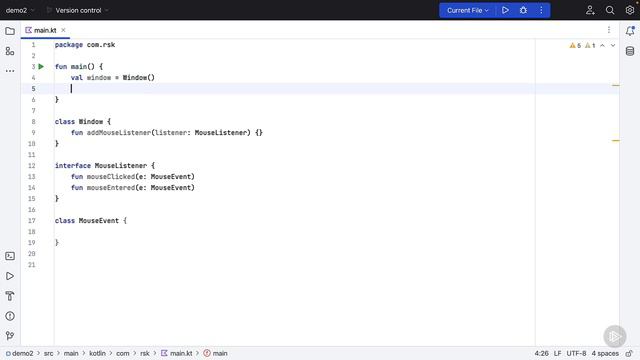Close the main.kt tab
The image size is (640, 360).
[63, 30]
